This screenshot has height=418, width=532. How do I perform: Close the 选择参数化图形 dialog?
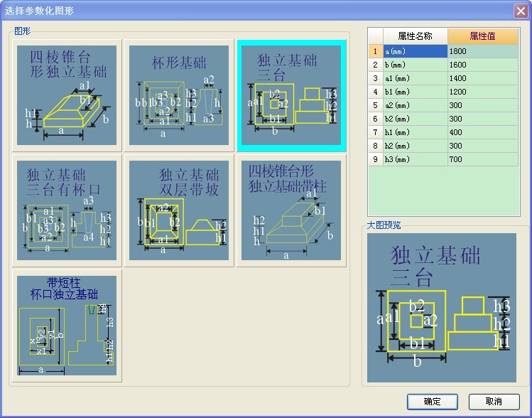[521, 11]
